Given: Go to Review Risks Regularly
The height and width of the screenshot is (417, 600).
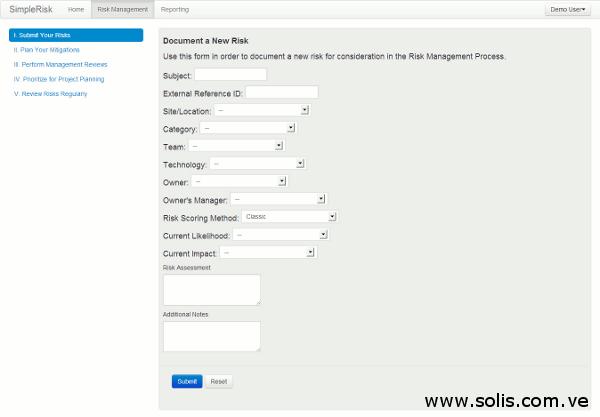Looking at the screenshot, I should tap(50, 93).
